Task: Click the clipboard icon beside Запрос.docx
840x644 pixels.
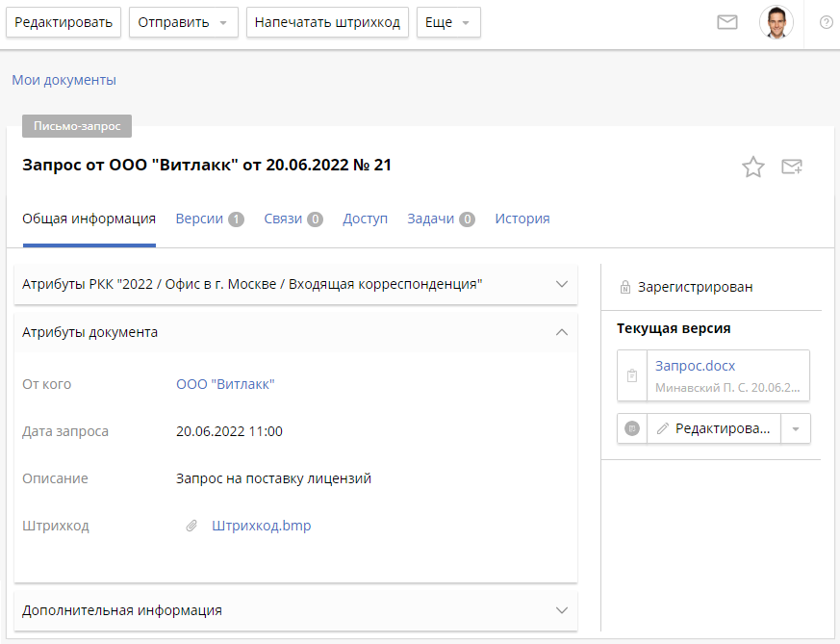Action: tap(632, 375)
